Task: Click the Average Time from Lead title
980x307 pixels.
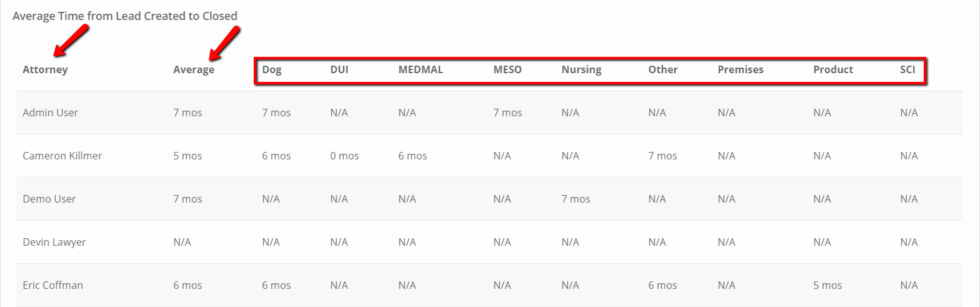Action: (125, 16)
